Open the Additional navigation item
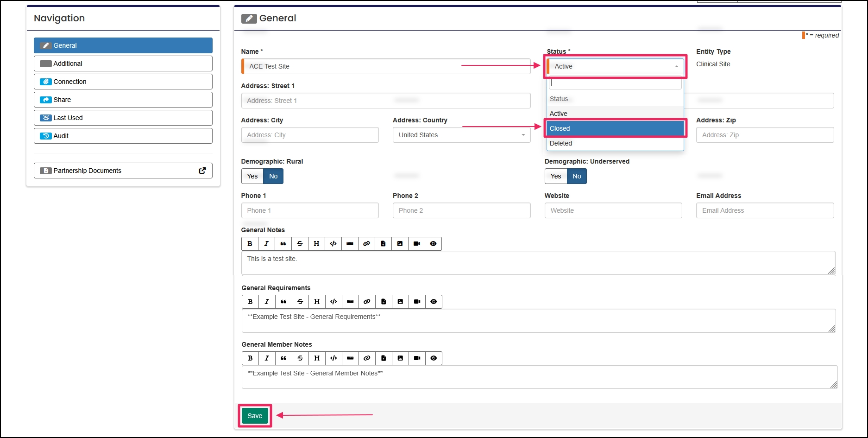This screenshot has height=438, width=868. [123, 63]
